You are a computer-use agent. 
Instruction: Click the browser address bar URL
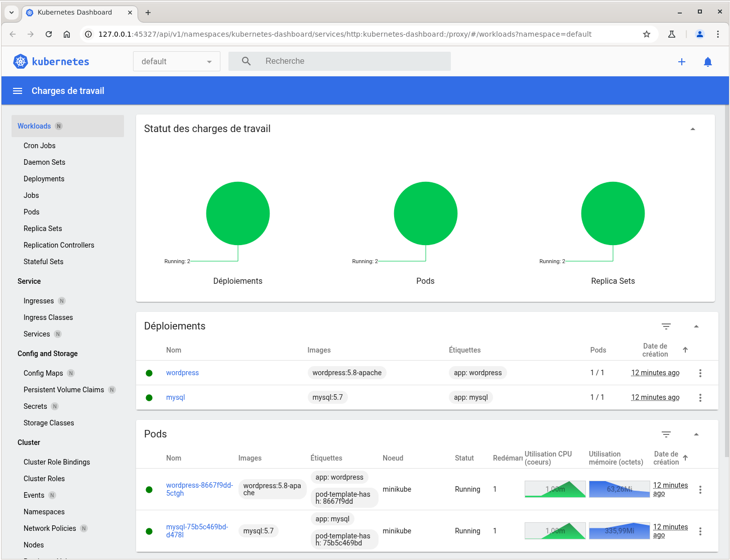(345, 34)
